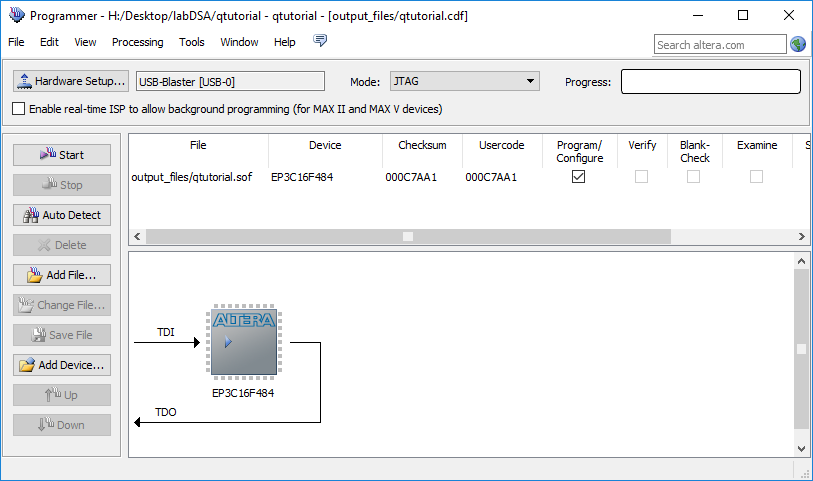Click the Verify column header
This screenshot has width=813, height=481.
click(x=642, y=145)
